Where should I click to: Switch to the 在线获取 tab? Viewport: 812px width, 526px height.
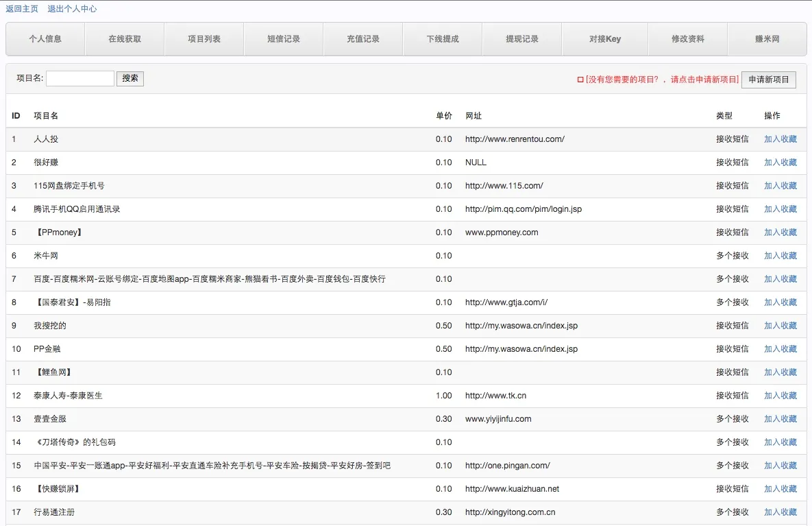point(125,39)
